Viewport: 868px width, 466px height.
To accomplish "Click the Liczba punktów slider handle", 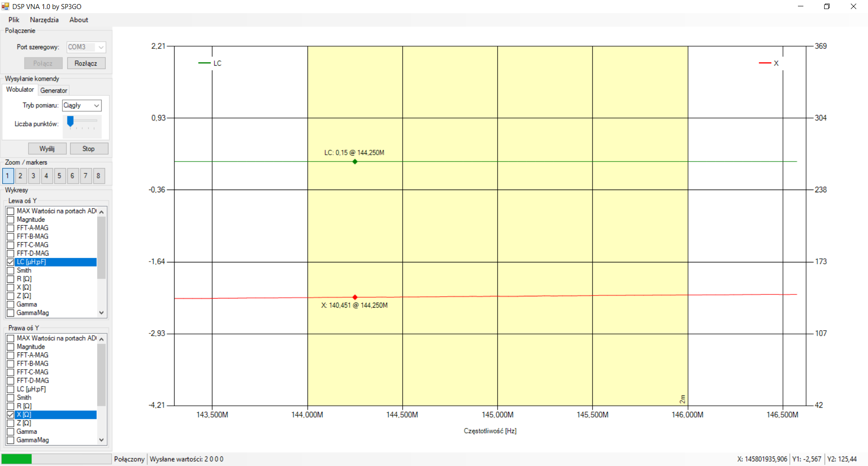I will [70, 121].
